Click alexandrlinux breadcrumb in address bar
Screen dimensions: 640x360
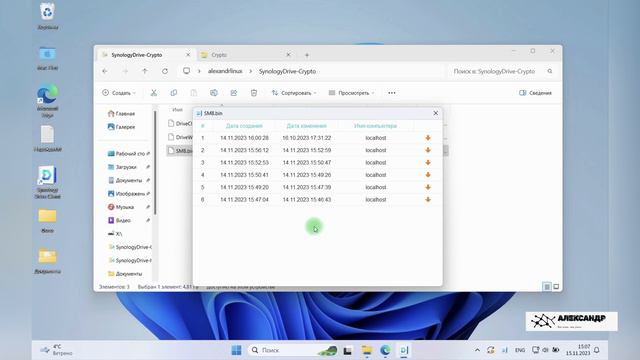click(225, 71)
